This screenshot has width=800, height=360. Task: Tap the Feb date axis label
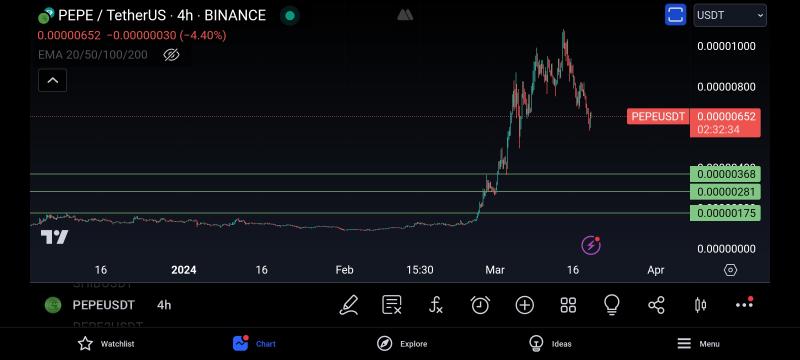344,270
